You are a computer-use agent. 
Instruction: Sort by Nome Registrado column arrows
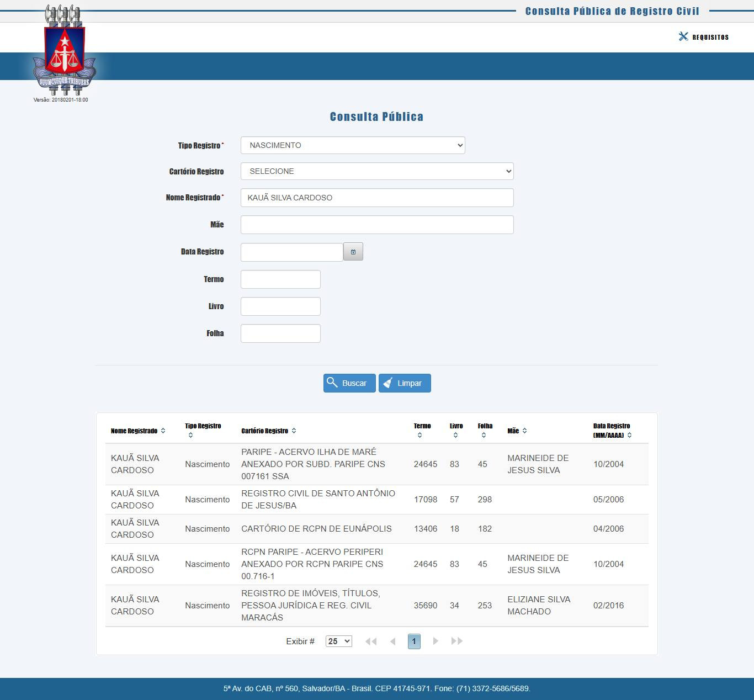(x=163, y=431)
